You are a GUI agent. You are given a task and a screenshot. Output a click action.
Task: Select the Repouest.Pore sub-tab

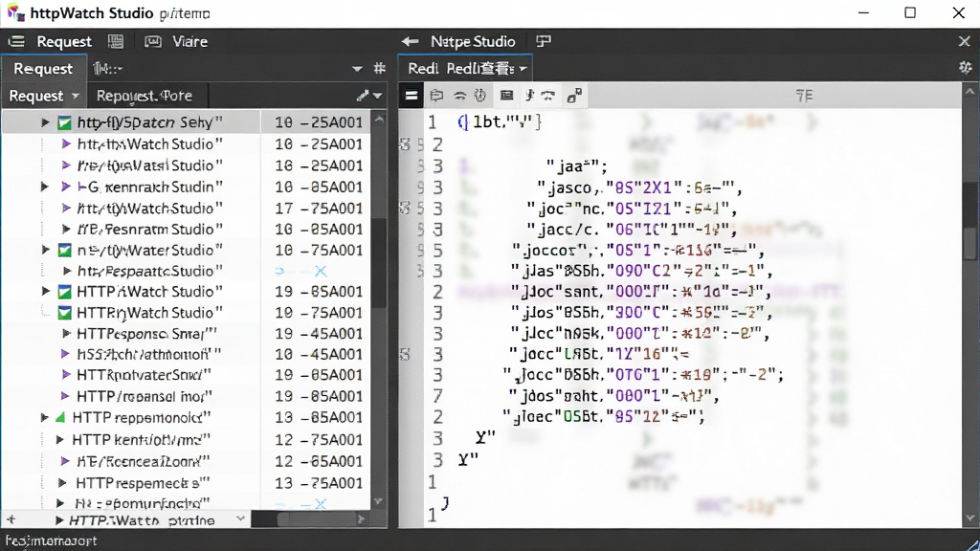tap(145, 96)
